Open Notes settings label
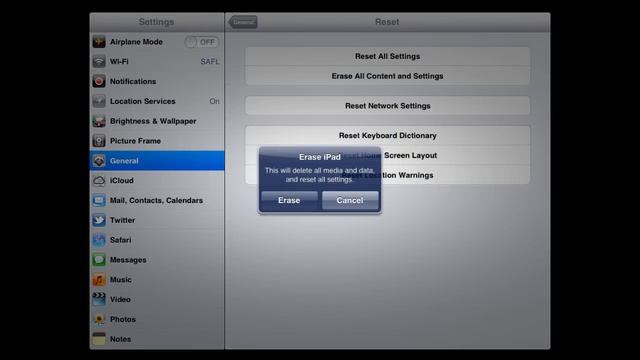Viewport: 640px width, 360px height. (120, 339)
